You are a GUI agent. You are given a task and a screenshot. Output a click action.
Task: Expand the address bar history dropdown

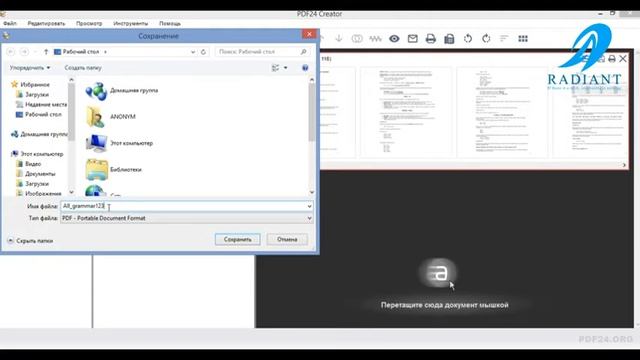(x=193, y=52)
